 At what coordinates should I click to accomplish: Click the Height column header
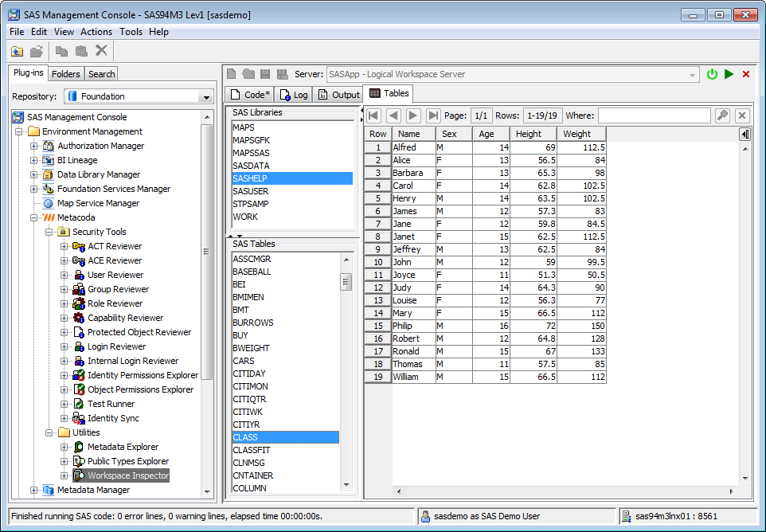(533, 134)
